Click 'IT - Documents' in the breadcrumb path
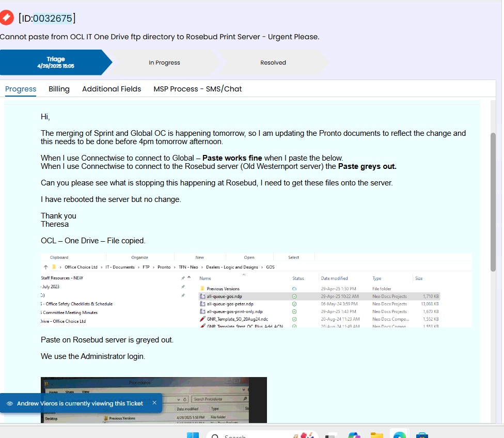 tap(120, 267)
